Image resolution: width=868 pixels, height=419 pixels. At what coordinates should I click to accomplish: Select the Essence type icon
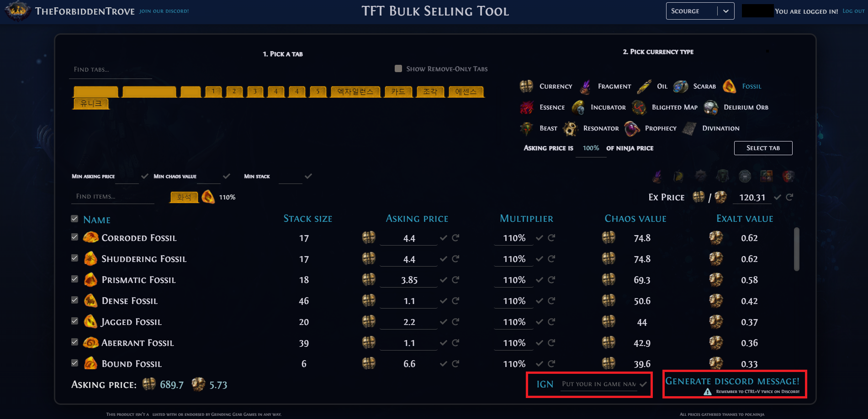point(526,107)
